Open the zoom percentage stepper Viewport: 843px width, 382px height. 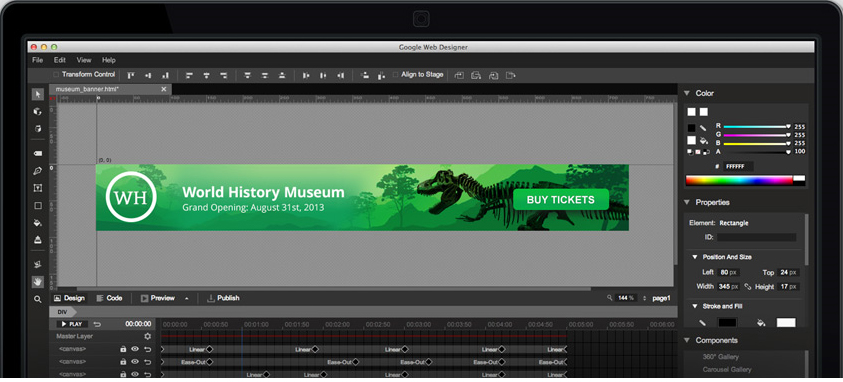pyautogui.click(x=644, y=298)
